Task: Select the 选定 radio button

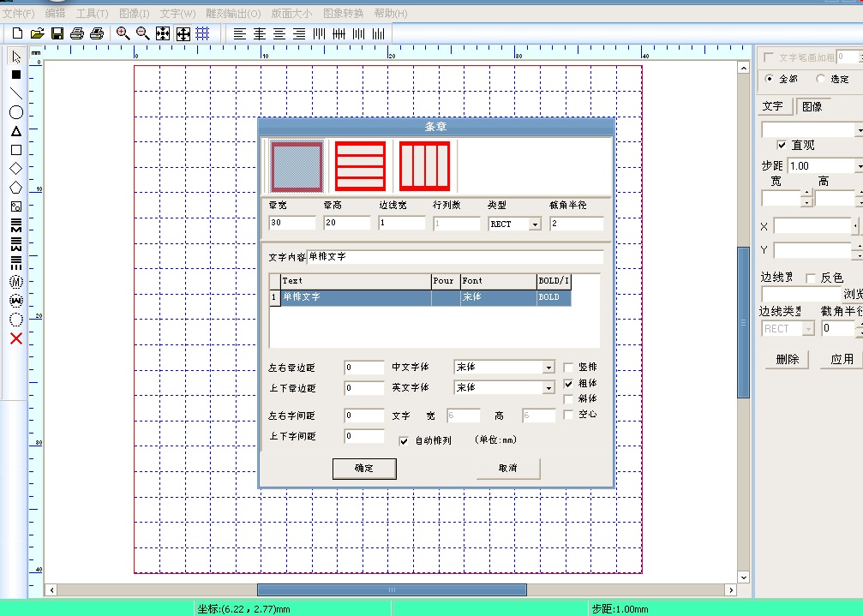Action: coord(821,79)
